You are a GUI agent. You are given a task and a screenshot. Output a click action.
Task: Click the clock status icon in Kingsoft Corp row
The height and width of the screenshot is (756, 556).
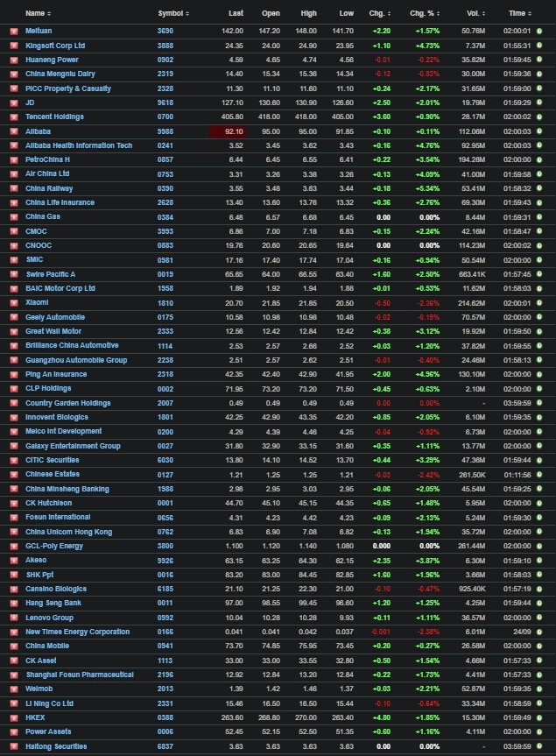click(539, 46)
